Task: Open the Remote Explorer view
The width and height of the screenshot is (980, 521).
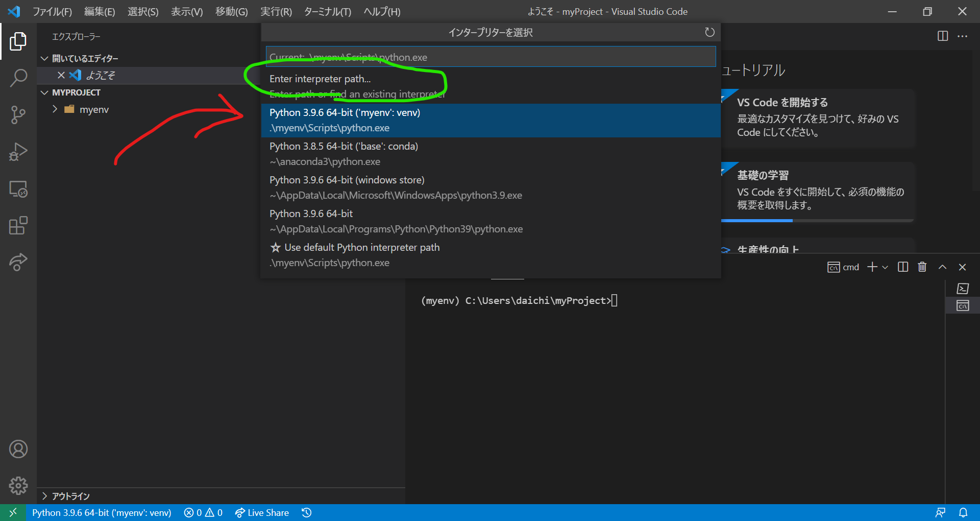Action: pyautogui.click(x=18, y=189)
